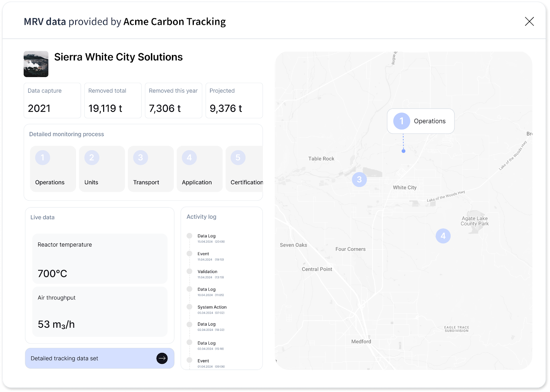Open the Sierra White City Solutions project thumbnail
Screen dimensions: 550x392
point(36,64)
